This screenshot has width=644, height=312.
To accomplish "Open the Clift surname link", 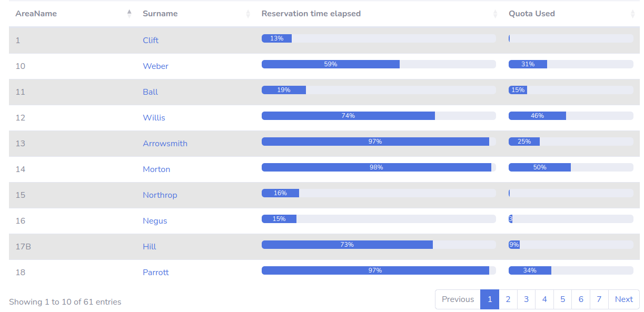I will (x=151, y=41).
